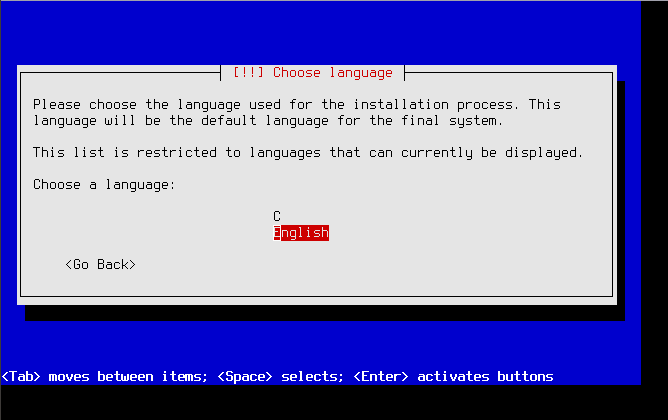Click the 'Choose a language:' prompt label

(104, 185)
